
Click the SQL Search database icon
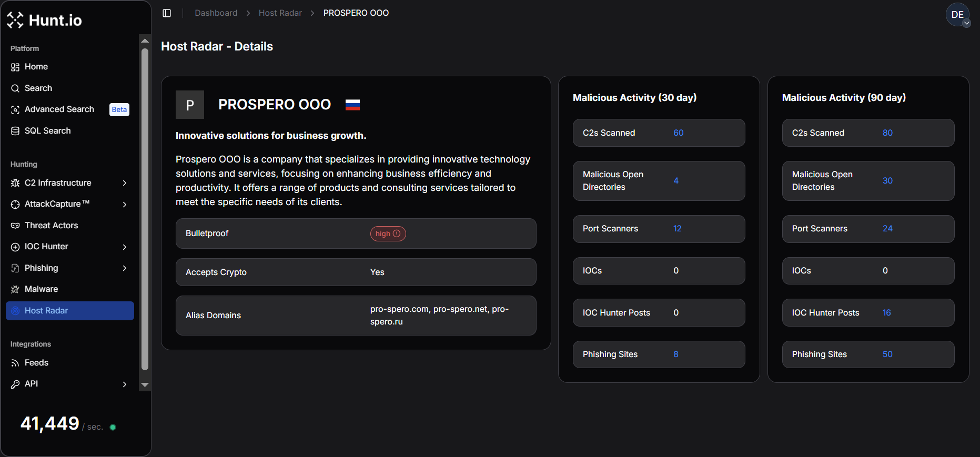tap(15, 131)
